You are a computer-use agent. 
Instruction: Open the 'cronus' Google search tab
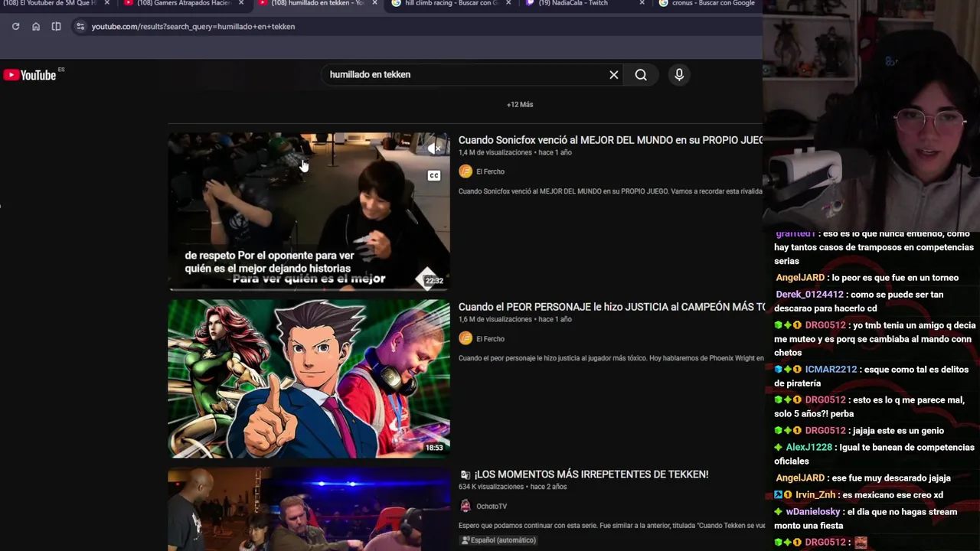(x=713, y=3)
